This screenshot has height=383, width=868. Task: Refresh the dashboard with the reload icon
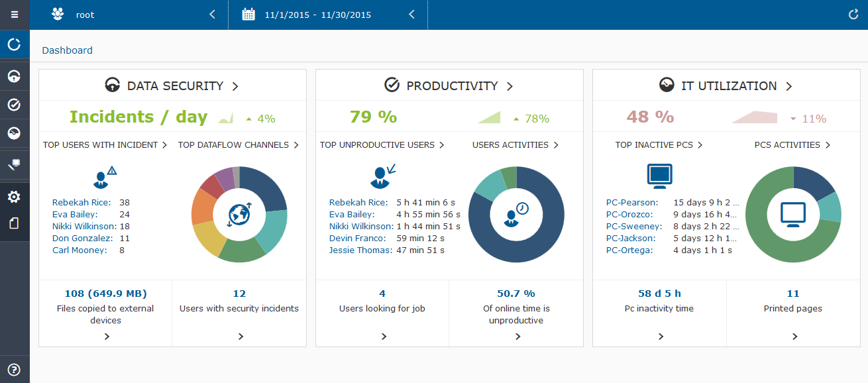pos(853,15)
